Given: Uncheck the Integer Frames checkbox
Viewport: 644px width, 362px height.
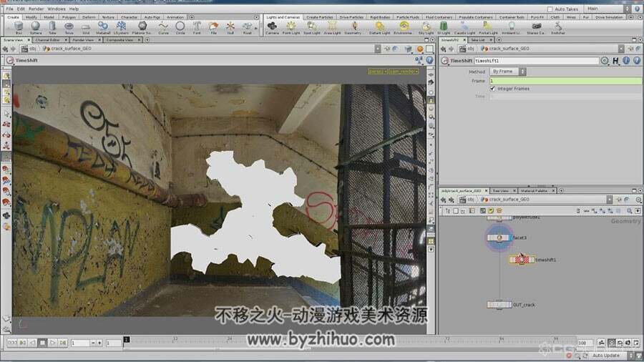Looking at the screenshot, I should (x=492, y=89).
